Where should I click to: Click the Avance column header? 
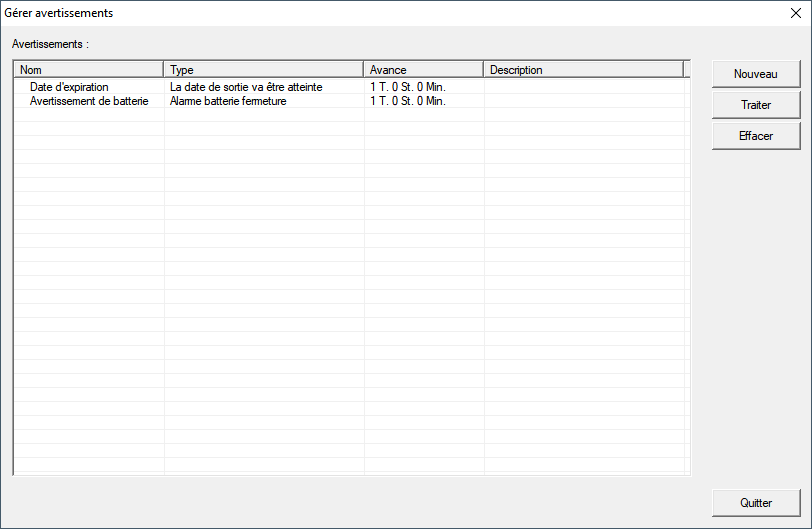click(x=423, y=70)
